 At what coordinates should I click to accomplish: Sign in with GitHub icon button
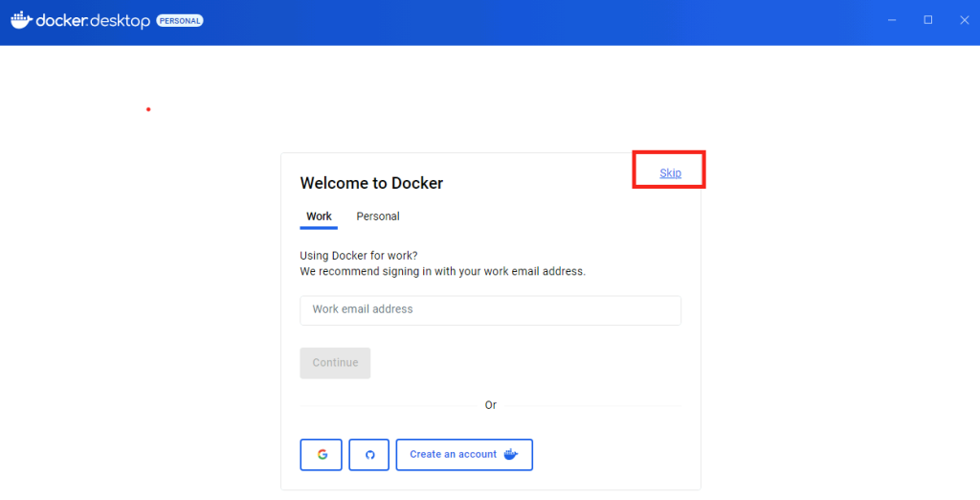coord(369,454)
